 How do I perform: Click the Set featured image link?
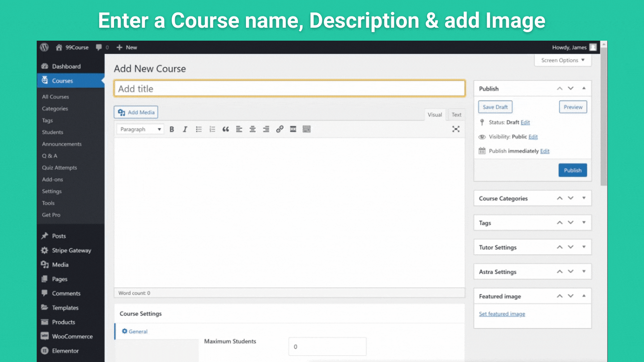[x=502, y=314]
